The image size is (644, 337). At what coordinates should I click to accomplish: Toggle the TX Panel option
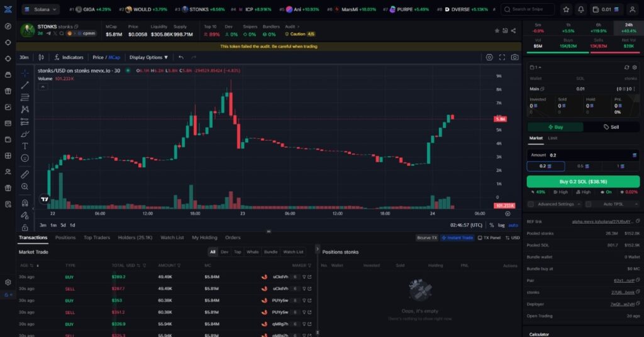coord(489,238)
